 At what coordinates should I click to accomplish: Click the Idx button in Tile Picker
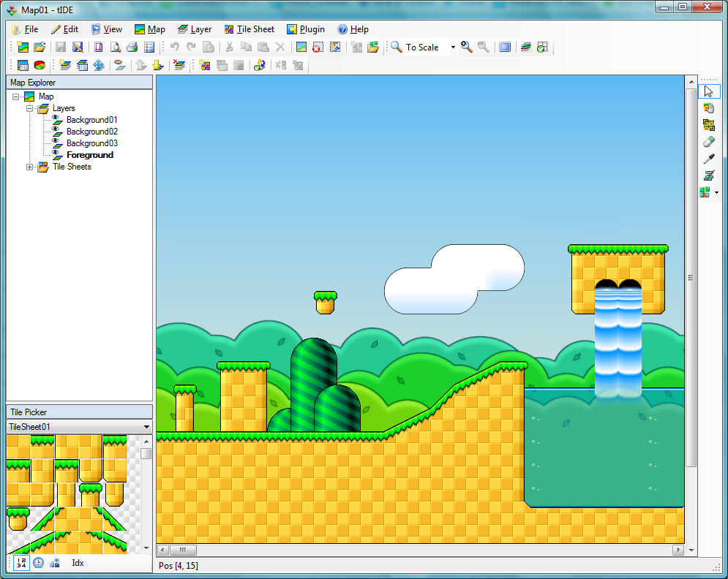pos(78,563)
